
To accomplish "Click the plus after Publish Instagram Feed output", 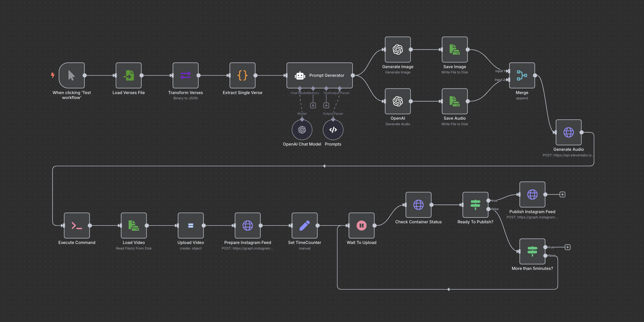I will pyautogui.click(x=563, y=194).
